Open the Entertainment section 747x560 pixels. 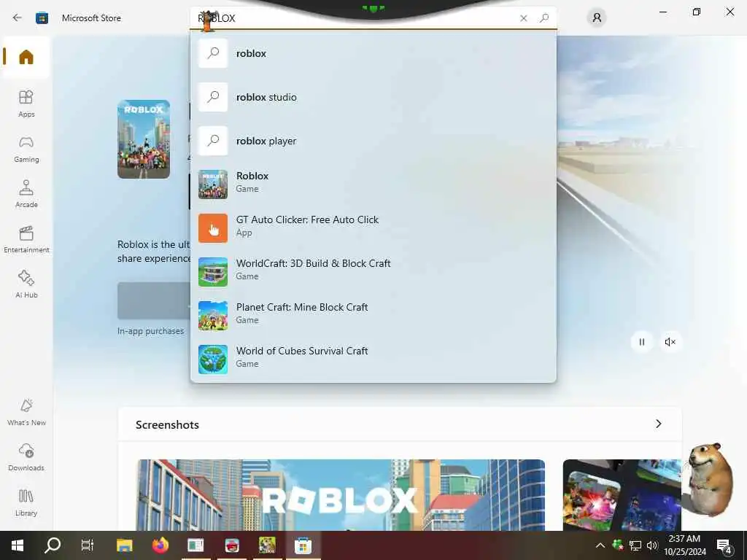(26, 239)
